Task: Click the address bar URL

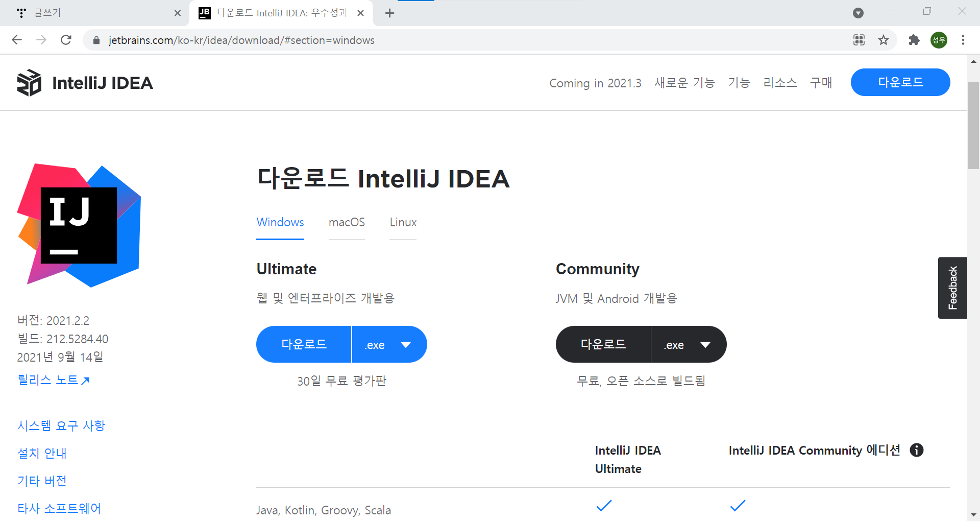Action: [241, 40]
